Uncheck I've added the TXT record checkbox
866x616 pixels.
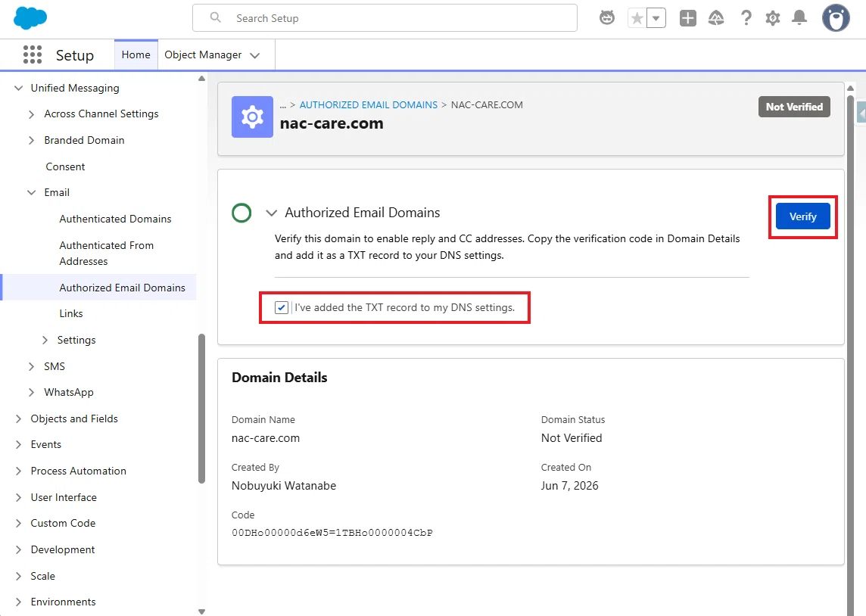click(x=282, y=307)
